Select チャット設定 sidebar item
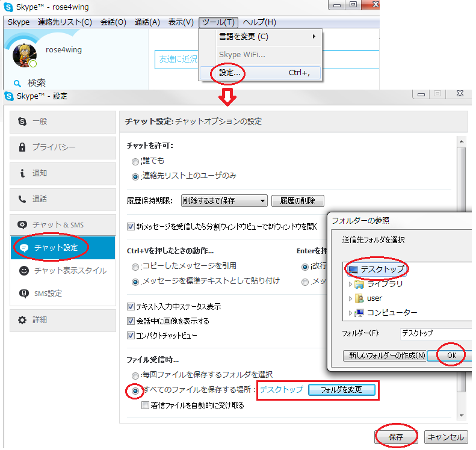 [x=63, y=248]
